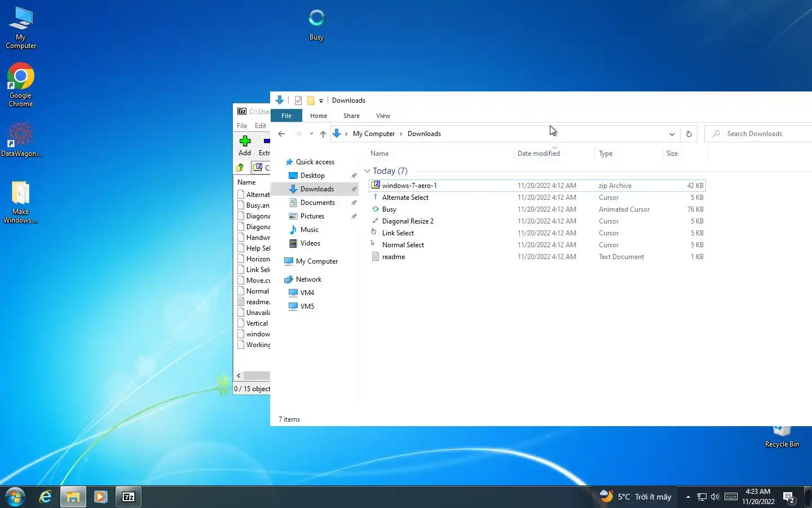Open File menu in 7-Zip window
This screenshot has width=812, height=508.
[x=242, y=126]
